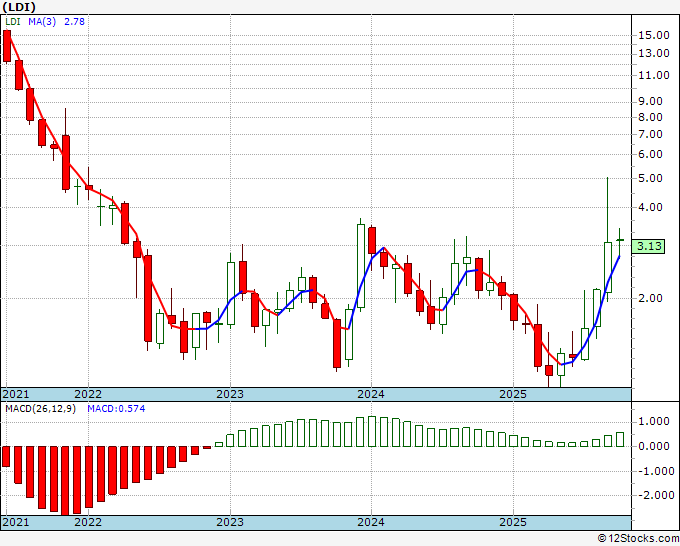The height and width of the screenshot is (546, 680).
Task: Click the 6.00 price axis label
Action: tap(650, 154)
